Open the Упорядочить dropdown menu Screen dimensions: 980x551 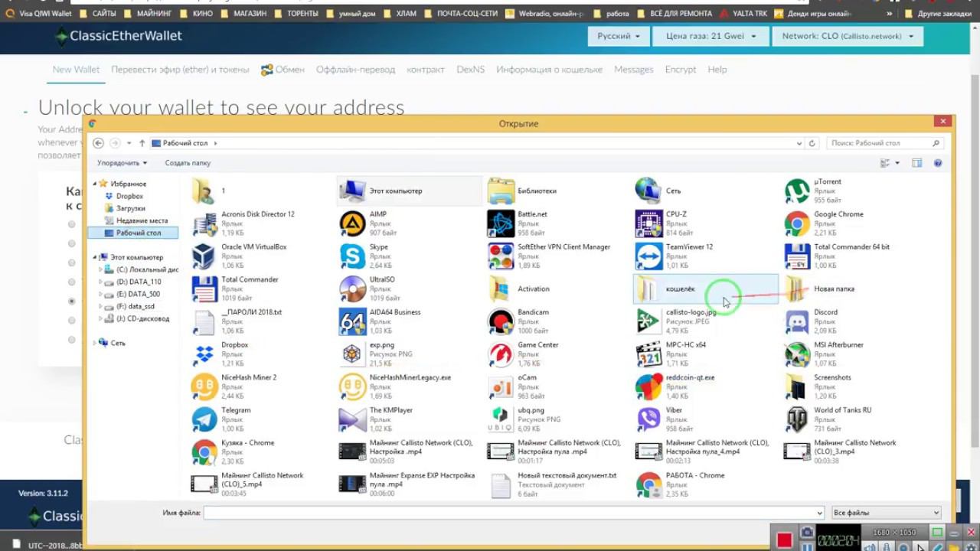click(122, 163)
